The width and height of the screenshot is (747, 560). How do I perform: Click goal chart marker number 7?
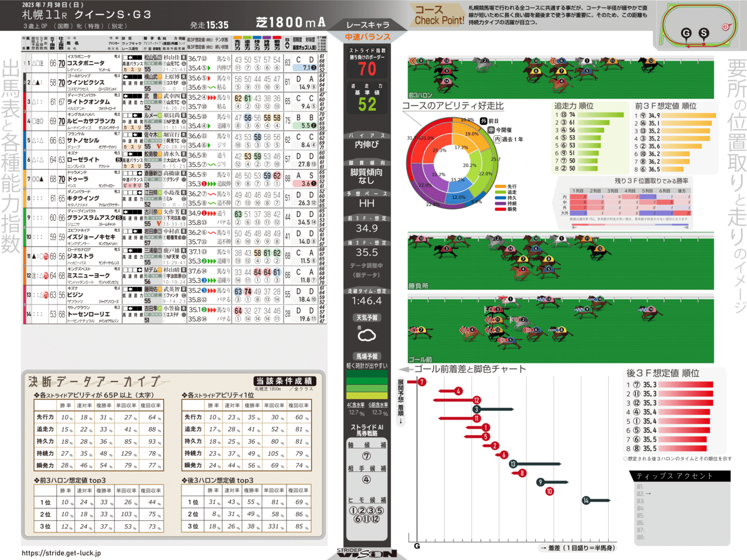422,382
